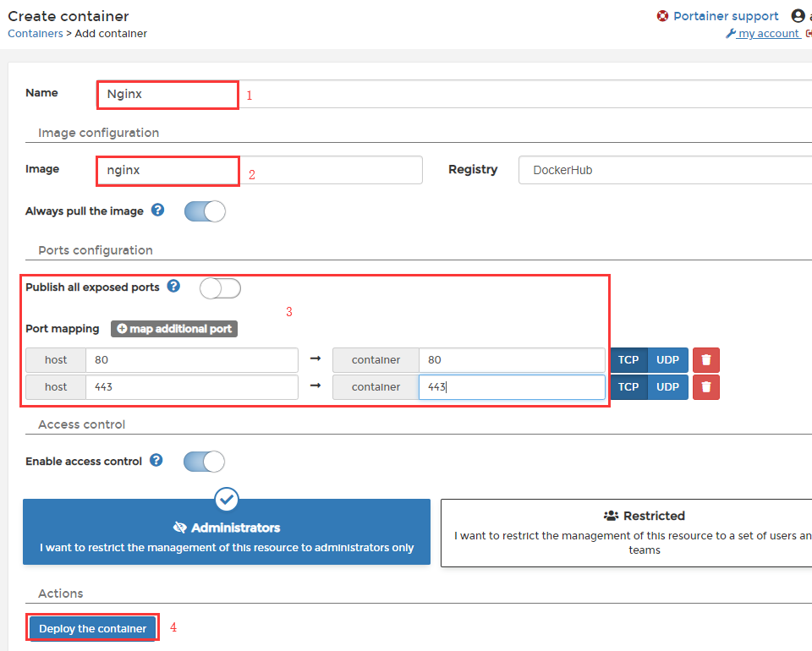This screenshot has width=812, height=651.
Task: Click the map additional port button
Action: (x=173, y=328)
